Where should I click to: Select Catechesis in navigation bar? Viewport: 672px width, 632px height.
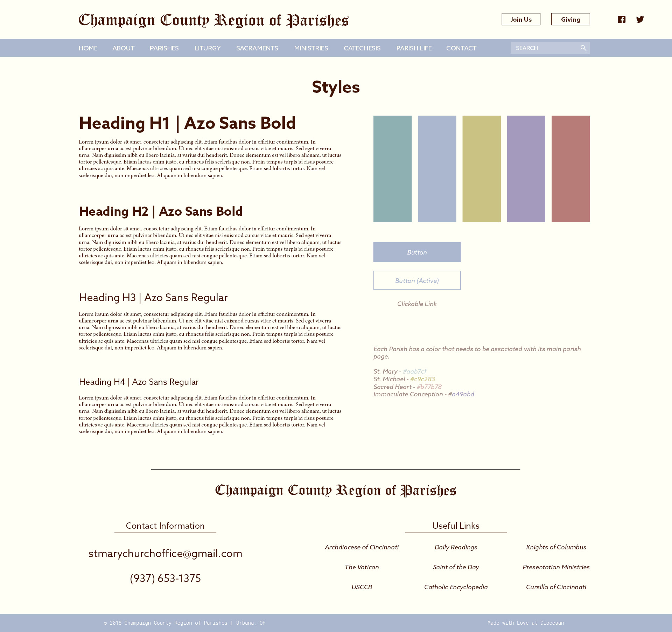pyautogui.click(x=362, y=48)
